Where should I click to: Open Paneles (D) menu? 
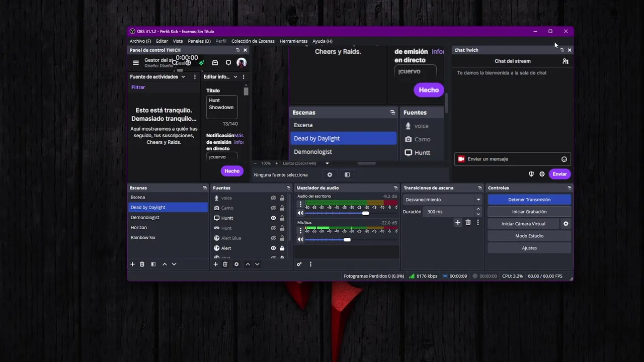coord(199,41)
